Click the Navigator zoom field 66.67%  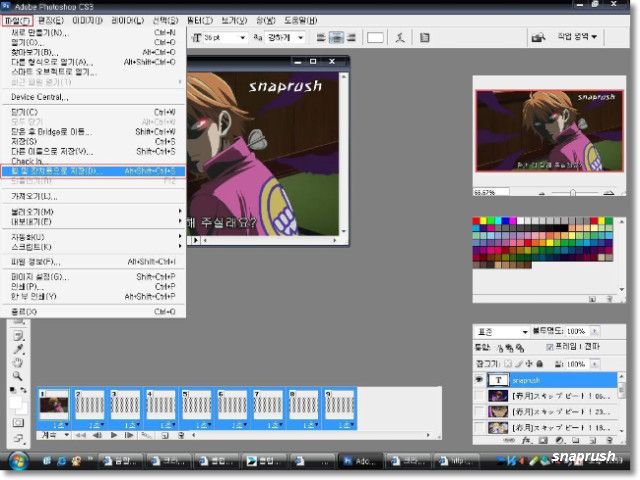coord(491,192)
